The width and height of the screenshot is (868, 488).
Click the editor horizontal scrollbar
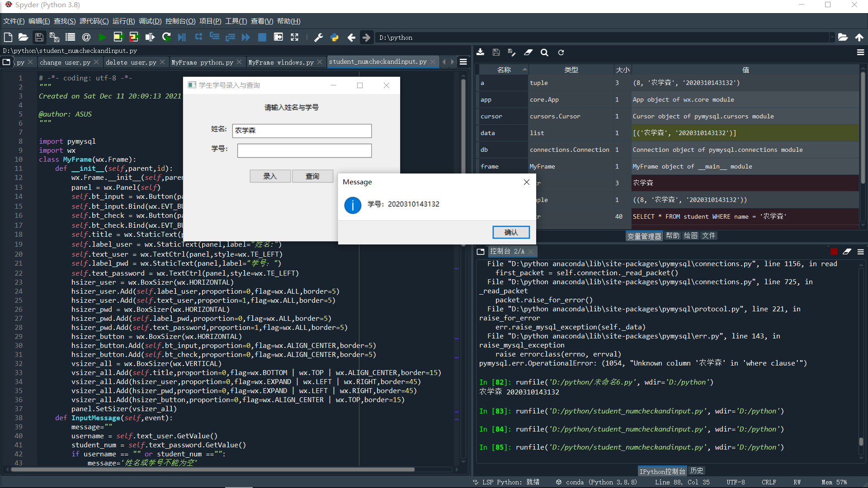click(x=212, y=469)
